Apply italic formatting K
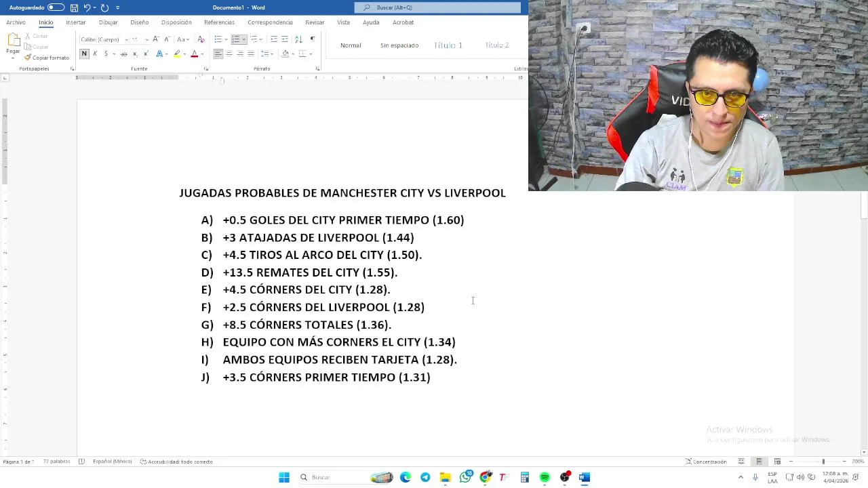The image size is (868, 488). pyautogui.click(x=95, y=54)
